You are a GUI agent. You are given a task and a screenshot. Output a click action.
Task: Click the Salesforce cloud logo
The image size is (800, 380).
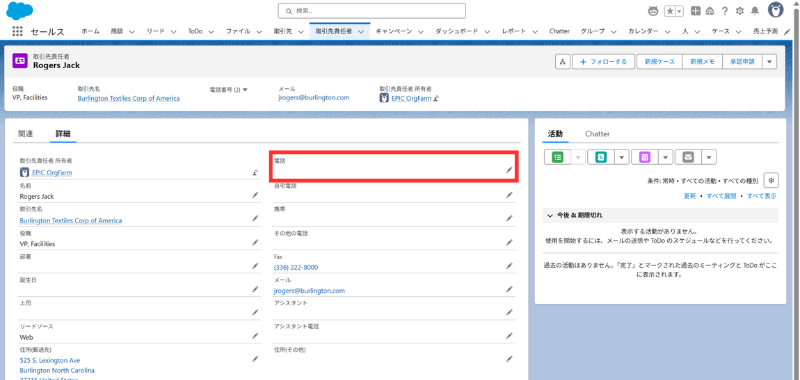point(19,11)
